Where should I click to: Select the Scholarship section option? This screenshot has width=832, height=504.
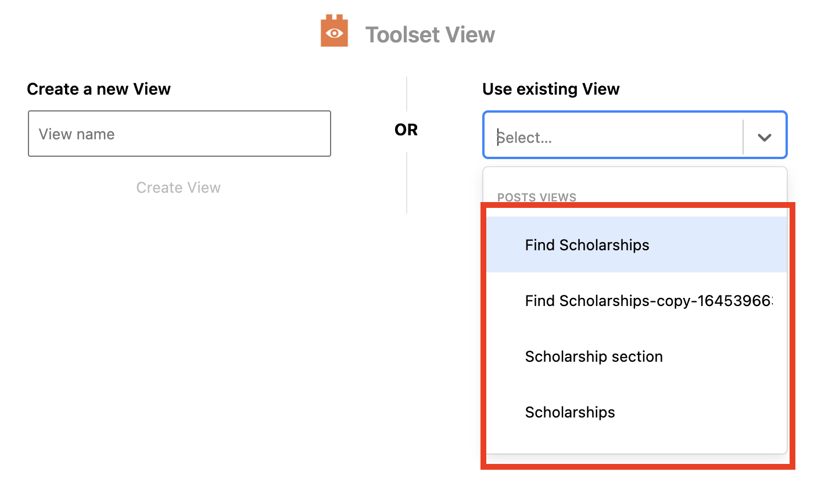pos(636,356)
